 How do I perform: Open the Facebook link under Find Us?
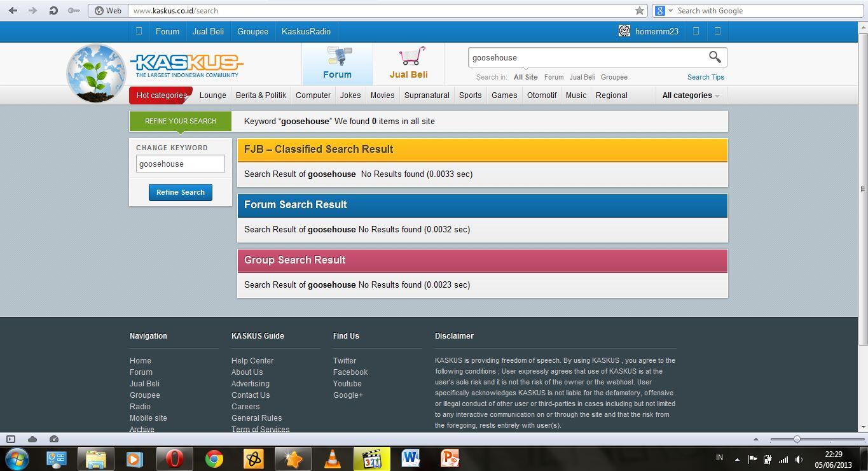pos(350,372)
